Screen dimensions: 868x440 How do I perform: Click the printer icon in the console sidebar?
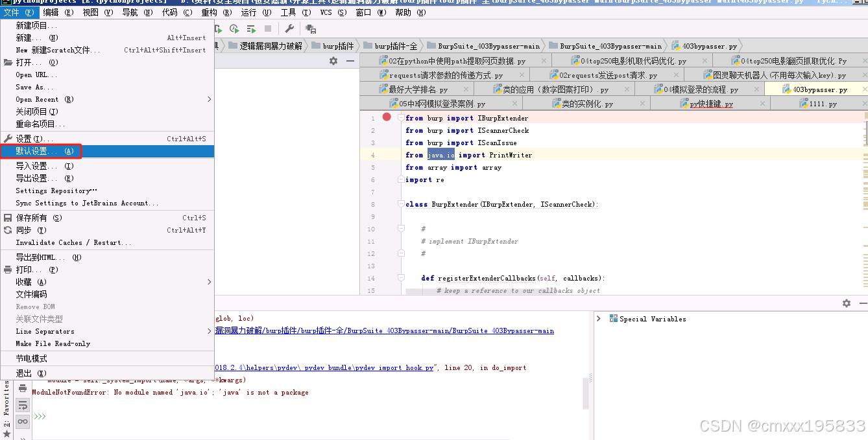pyautogui.click(x=22, y=388)
